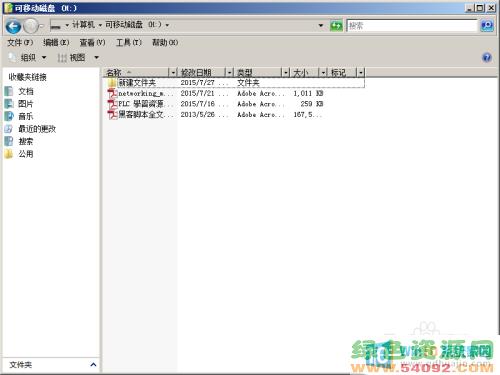This screenshot has height=375, width=500.
Task: Open the 编辑(E) menu
Action: click(x=56, y=43)
